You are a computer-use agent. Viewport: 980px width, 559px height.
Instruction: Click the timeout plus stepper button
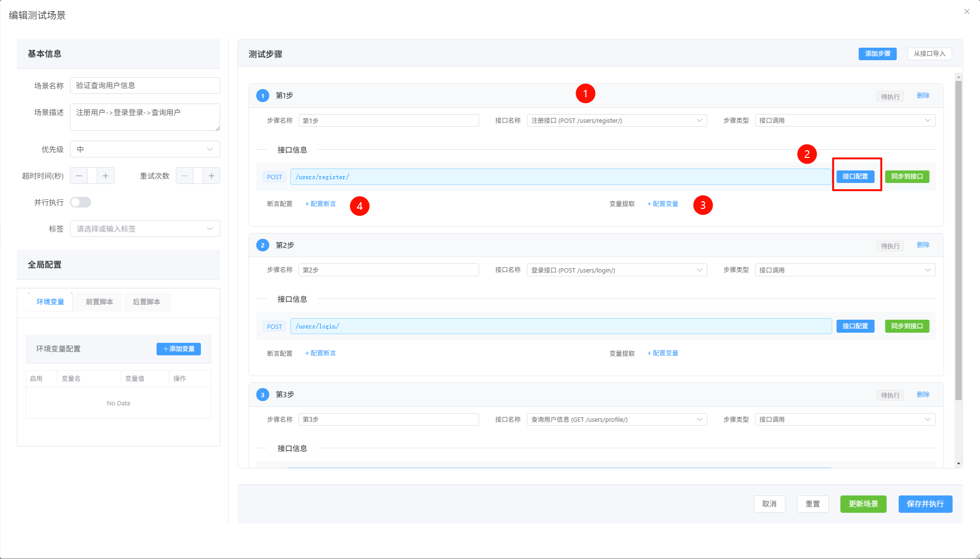coord(105,176)
